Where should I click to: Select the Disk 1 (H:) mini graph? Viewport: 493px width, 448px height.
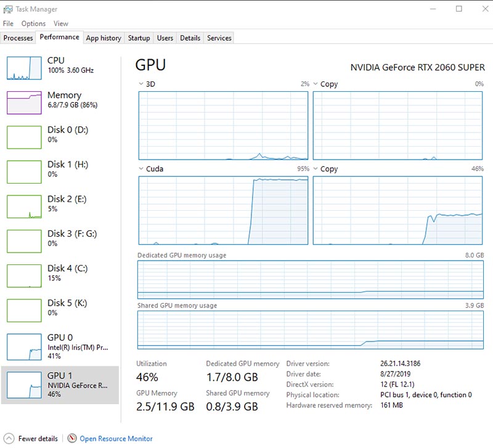tap(24, 172)
